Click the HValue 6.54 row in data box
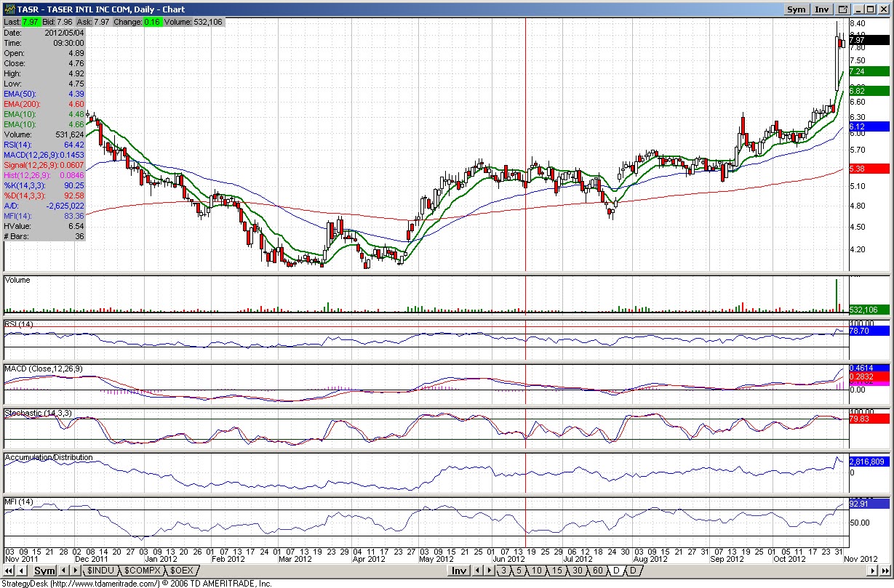The width and height of the screenshot is (894, 588). [44, 226]
